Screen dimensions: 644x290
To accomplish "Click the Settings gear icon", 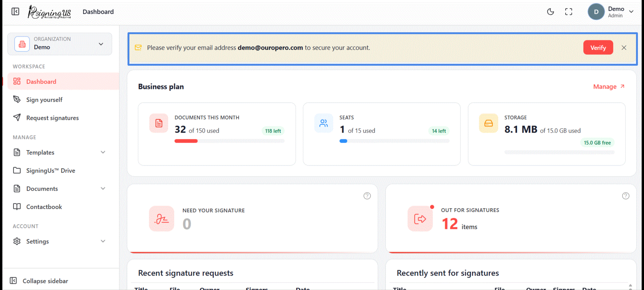I will (17, 241).
